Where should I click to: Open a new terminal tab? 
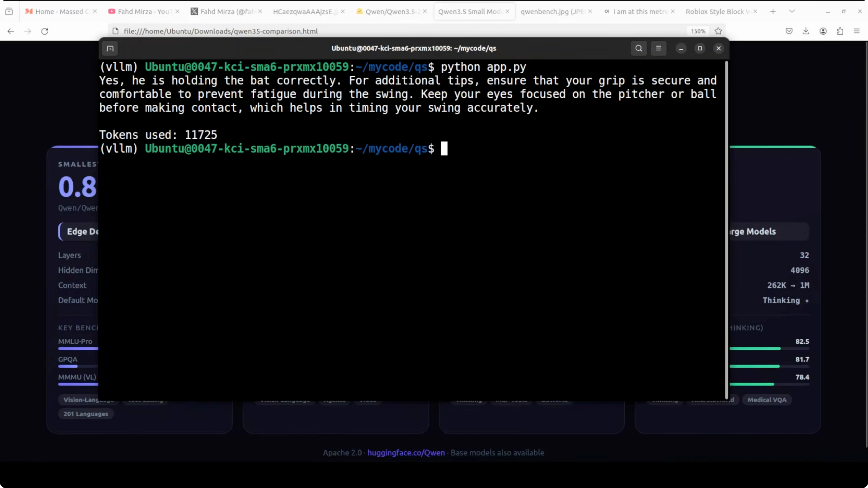(110, 49)
